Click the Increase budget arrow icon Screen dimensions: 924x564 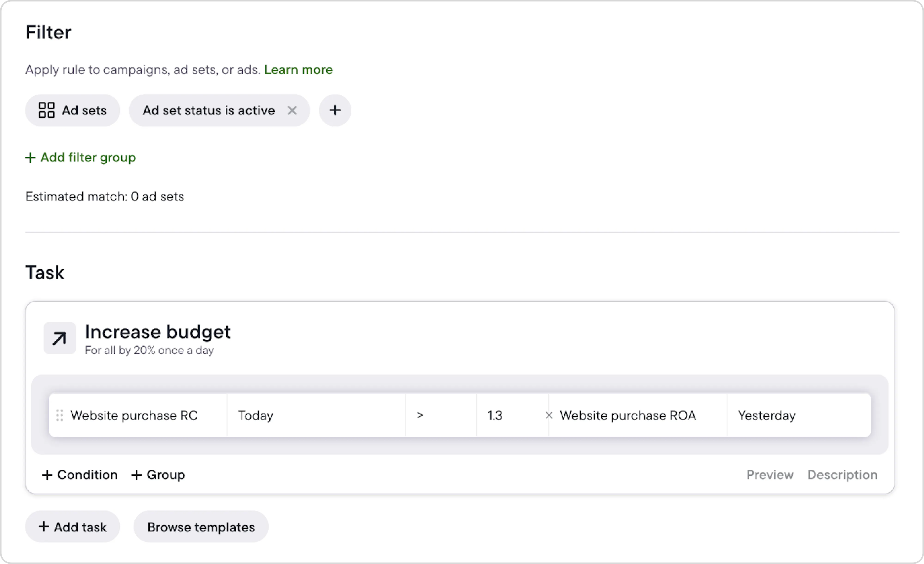pos(59,338)
